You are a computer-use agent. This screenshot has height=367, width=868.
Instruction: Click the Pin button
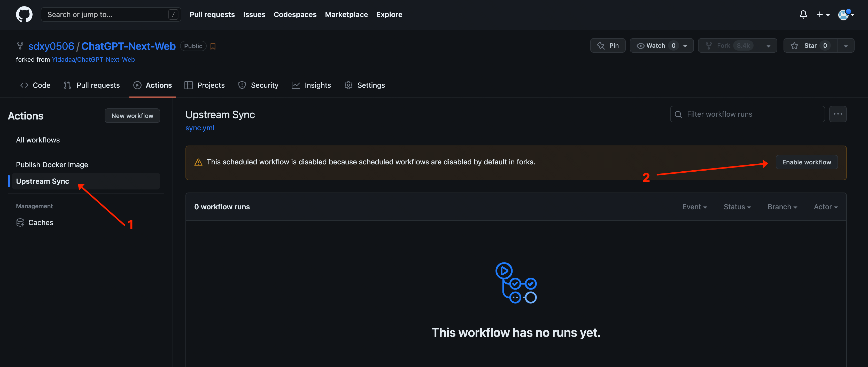[x=608, y=45]
